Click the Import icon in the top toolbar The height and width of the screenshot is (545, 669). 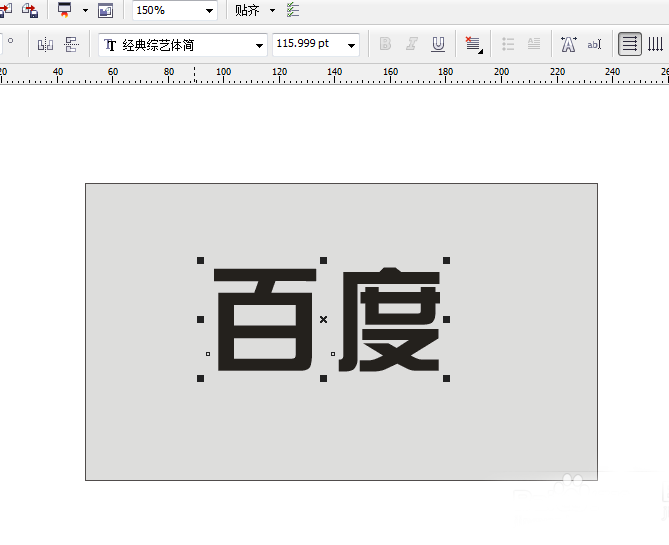pyautogui.click(x=5, y=9)
